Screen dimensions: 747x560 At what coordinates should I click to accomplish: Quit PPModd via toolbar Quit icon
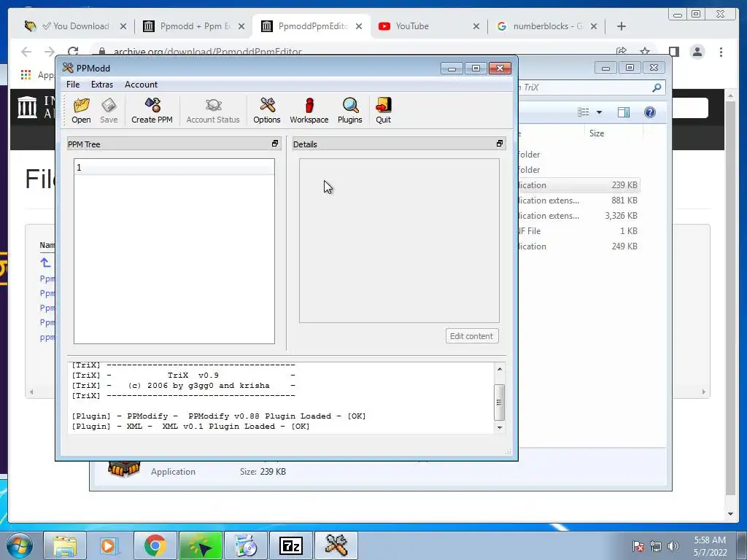(x=383, y=111)
